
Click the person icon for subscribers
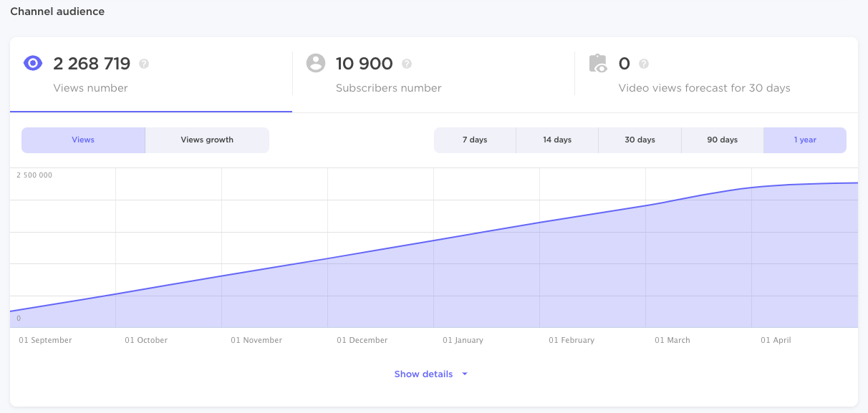[x=315, y=63]
